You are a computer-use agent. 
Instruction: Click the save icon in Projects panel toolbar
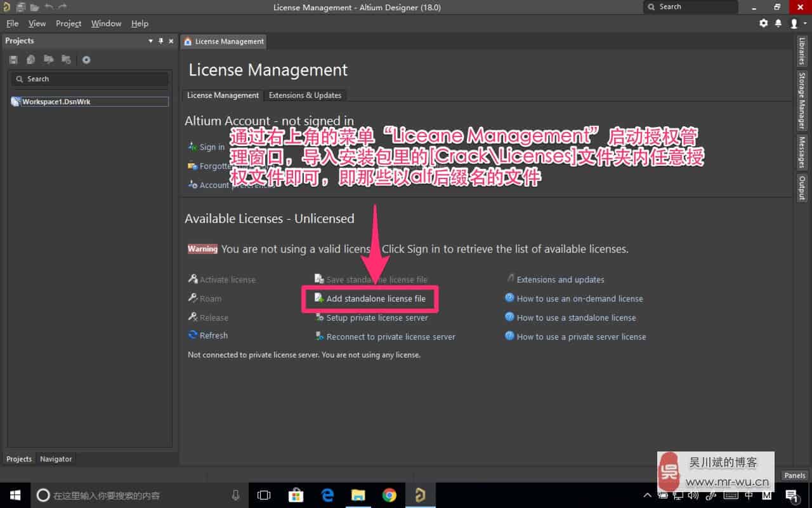13,60
